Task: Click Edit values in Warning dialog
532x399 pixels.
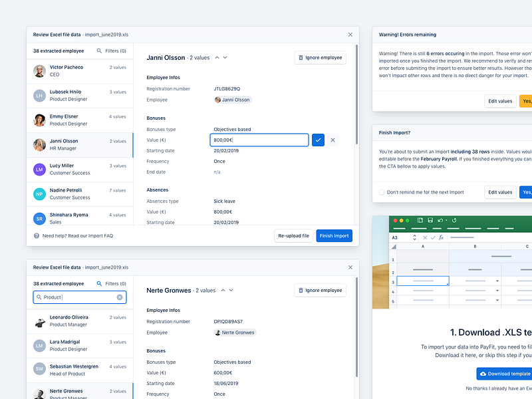Action: point(500,101)
